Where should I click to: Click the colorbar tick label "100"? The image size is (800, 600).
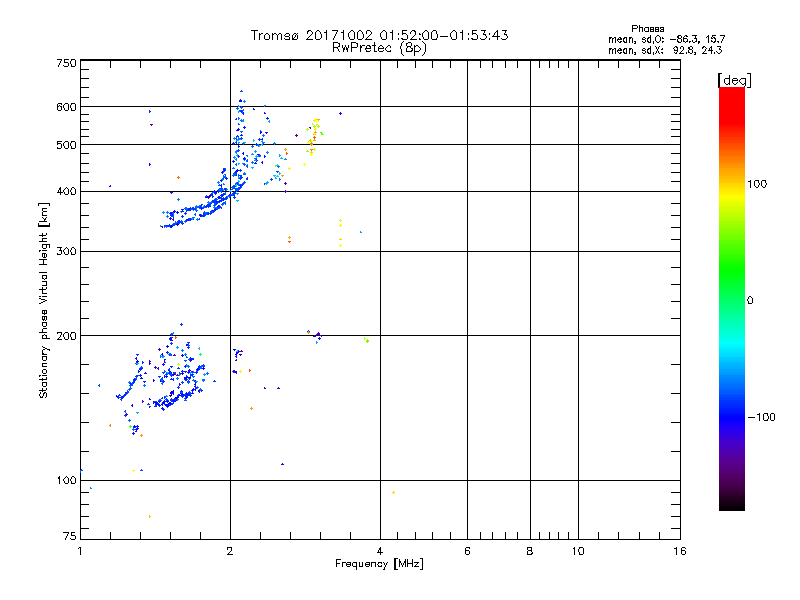(757, 184)
